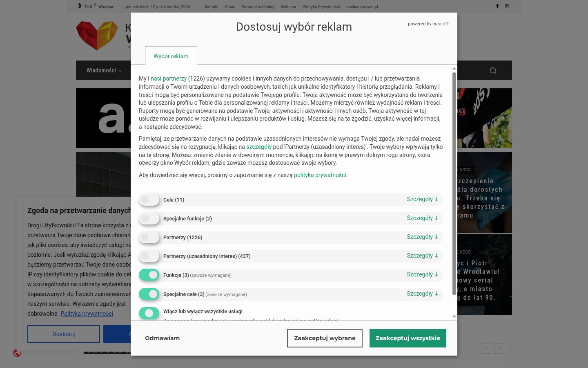Click the dialog scrollbar down arrow
The image size is (588, 368).
pyautogui.click(x=454, y=316)
